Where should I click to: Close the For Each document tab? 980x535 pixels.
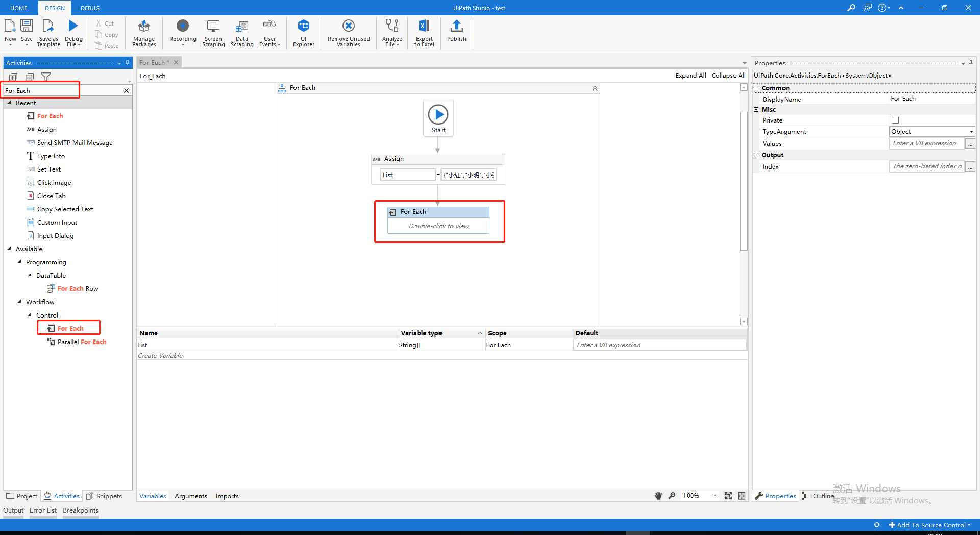[x=176, y=62]
